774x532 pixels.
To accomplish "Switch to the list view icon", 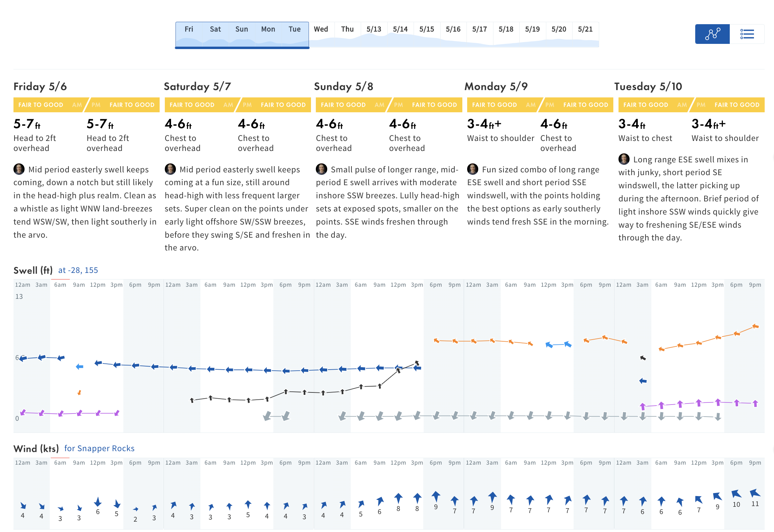I will pos(747,34).
